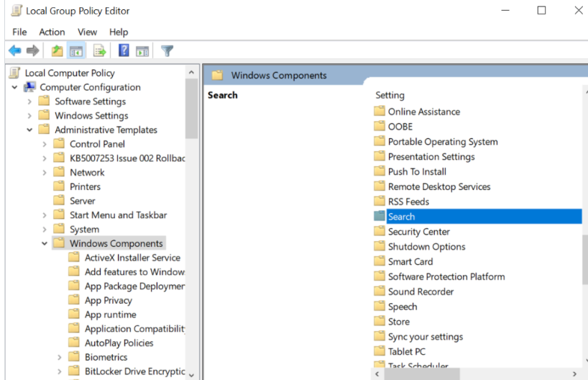Viewport: 588px width, 380px height.
Task: Click the Setting column header
Action: click(x=390, y=95)
